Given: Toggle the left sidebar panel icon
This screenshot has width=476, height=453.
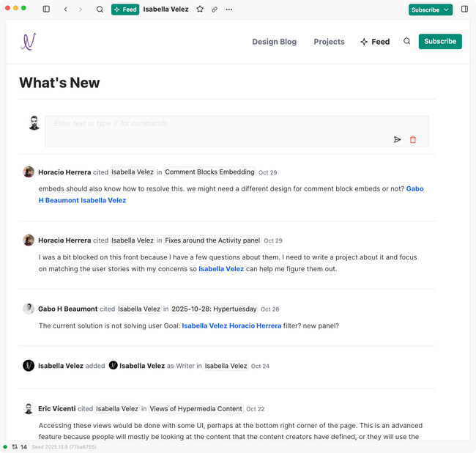Looking at the screenshot, I should point(46,10).
